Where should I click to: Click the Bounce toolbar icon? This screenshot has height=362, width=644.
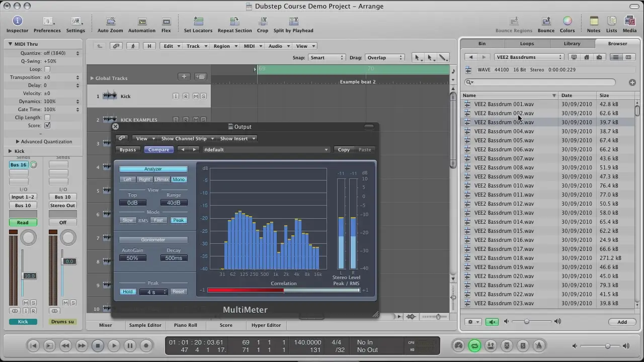[x=546, y=22]
